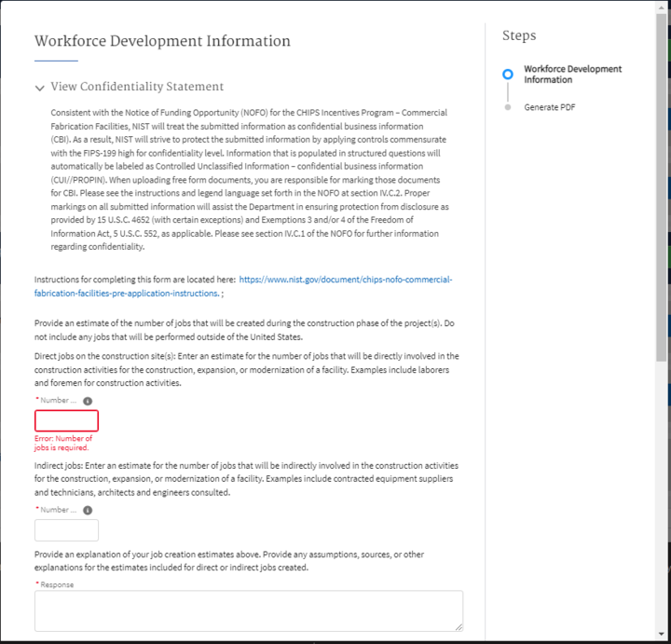Focus the direct jobs number field with error
671x644 pixels.
pyautogui.click(x=66, y=420)
